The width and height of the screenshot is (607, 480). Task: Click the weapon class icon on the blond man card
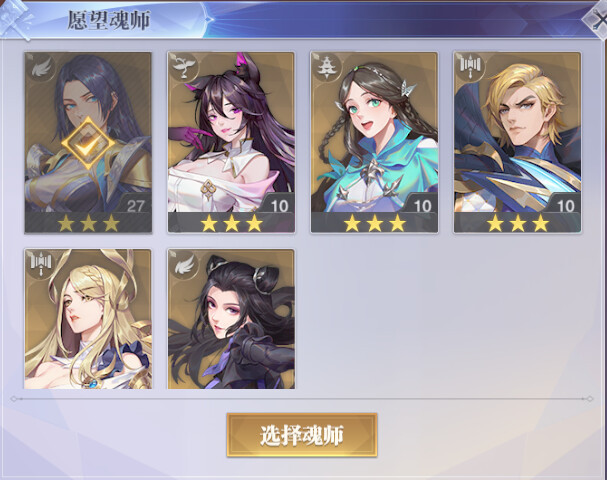(470, 67)
